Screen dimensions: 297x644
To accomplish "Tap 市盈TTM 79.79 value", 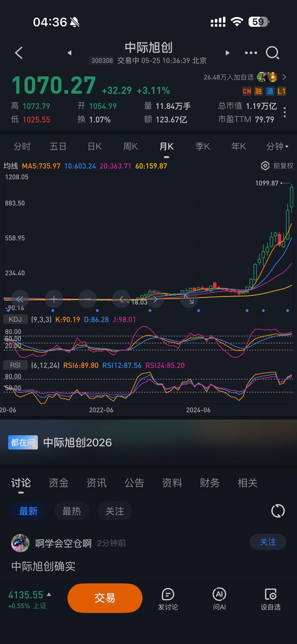I will (x=246, y=119).
